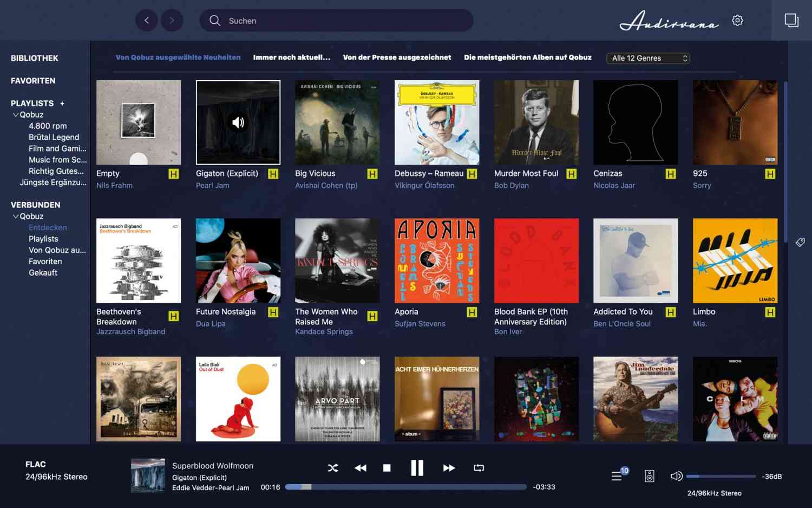Open artist link Sufjan Stevens
812x508 pixels.
click(x=420, y=323)
